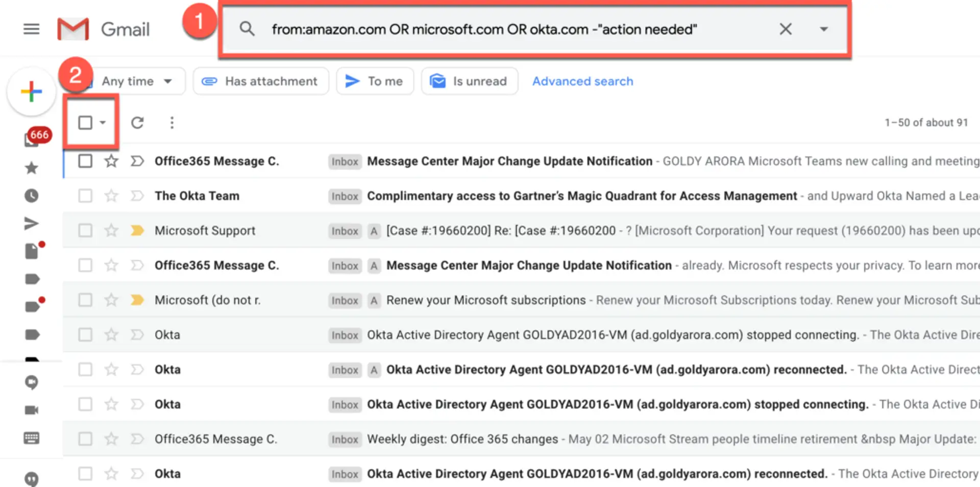Screen dimensions: 980x487
Task: Refresh the message list
Action: [x=137, y=123]
